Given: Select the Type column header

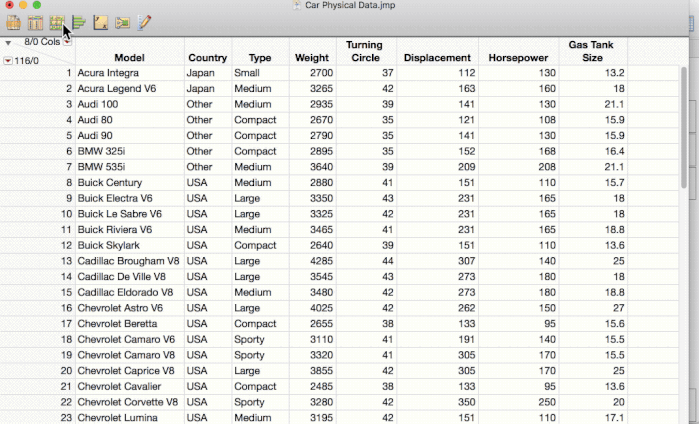Looking at the screenshot, I should click(260, 58).
